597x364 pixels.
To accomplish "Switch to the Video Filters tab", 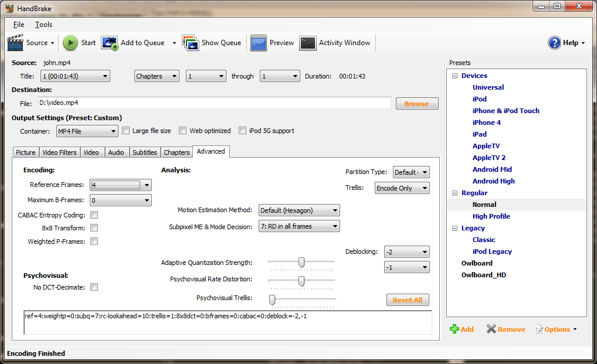I will coord(59,152).
